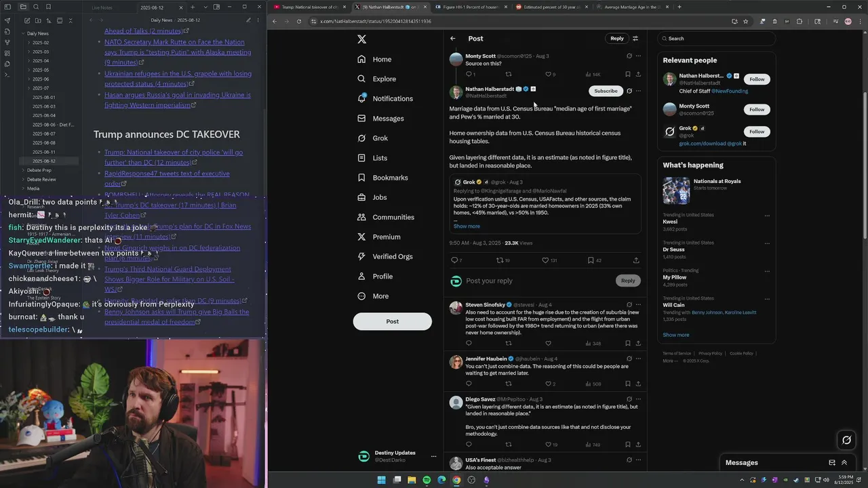The width and height of the screenshot is (868, 488).
Task: Follow Grok in Relevant people
Action: coord(757,131)
